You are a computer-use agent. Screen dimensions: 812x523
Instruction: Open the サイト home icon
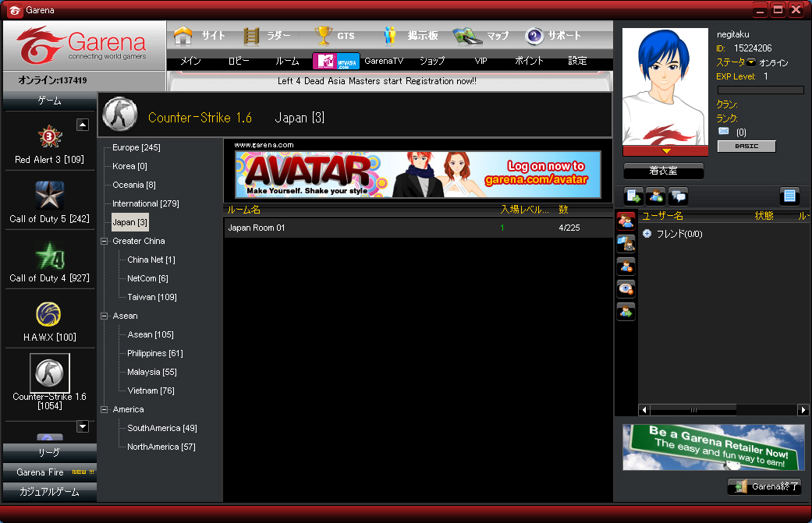coord(183,36)
